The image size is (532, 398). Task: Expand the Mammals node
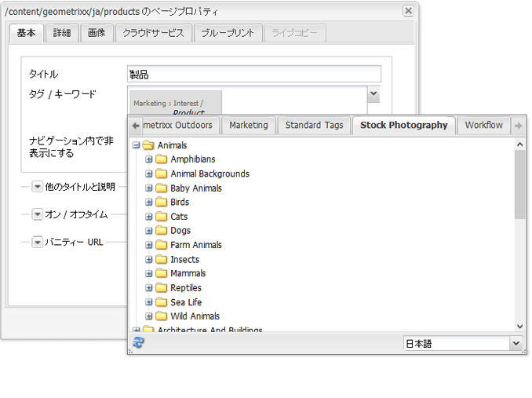tap(148, 273)
